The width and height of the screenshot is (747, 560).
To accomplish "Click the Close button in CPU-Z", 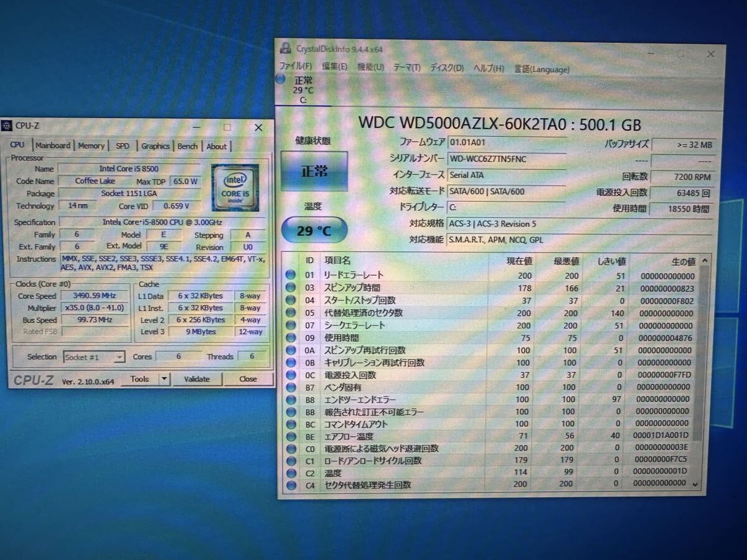I will point(248,379).
